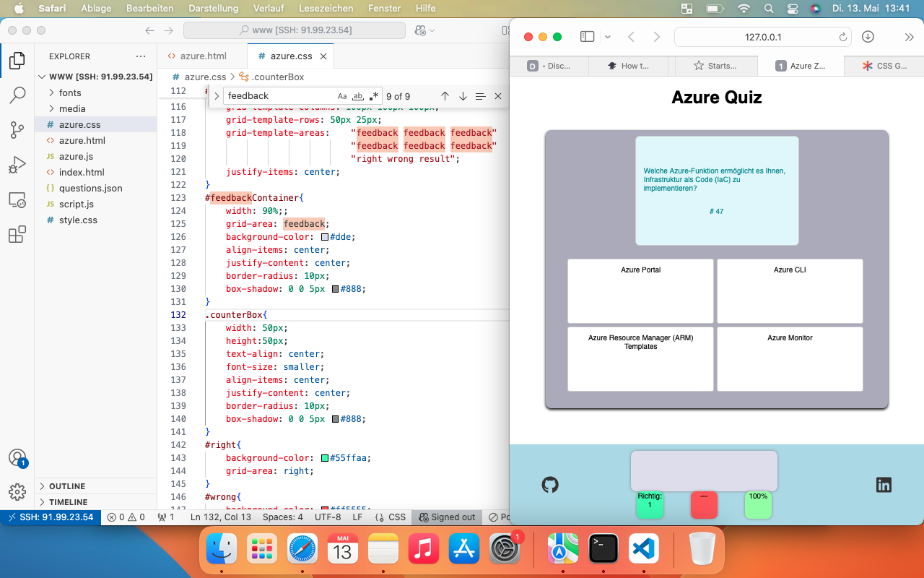Open Remote Explorer in activity bar

pyautogui.click(x=17, y=200)
